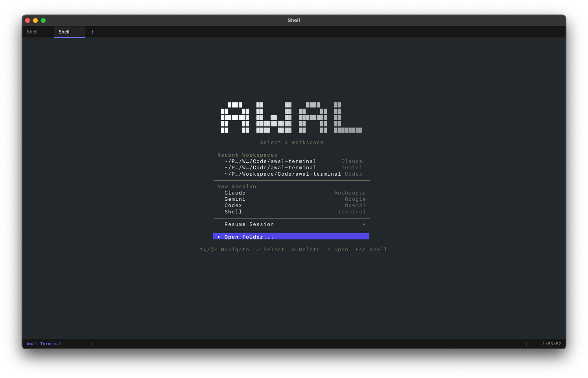Minimize the window with yellow button
Screen dimensions: 588x378
(35, 20)
